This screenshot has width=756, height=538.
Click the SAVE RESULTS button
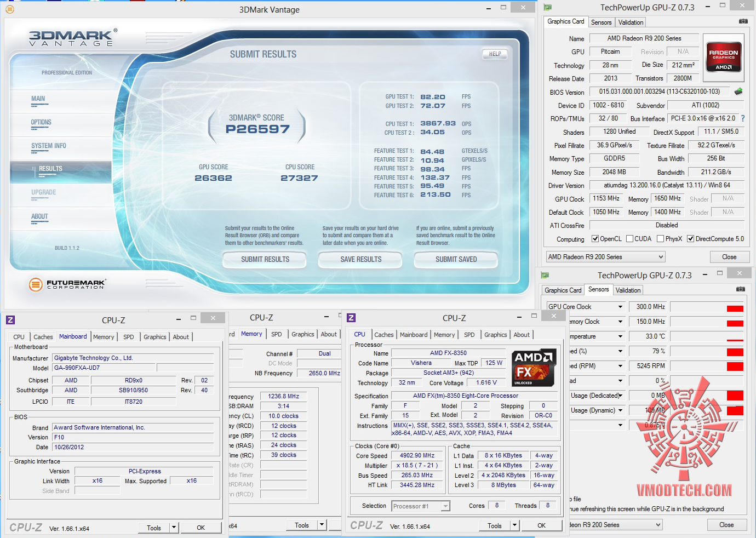[x=360, y=260]
